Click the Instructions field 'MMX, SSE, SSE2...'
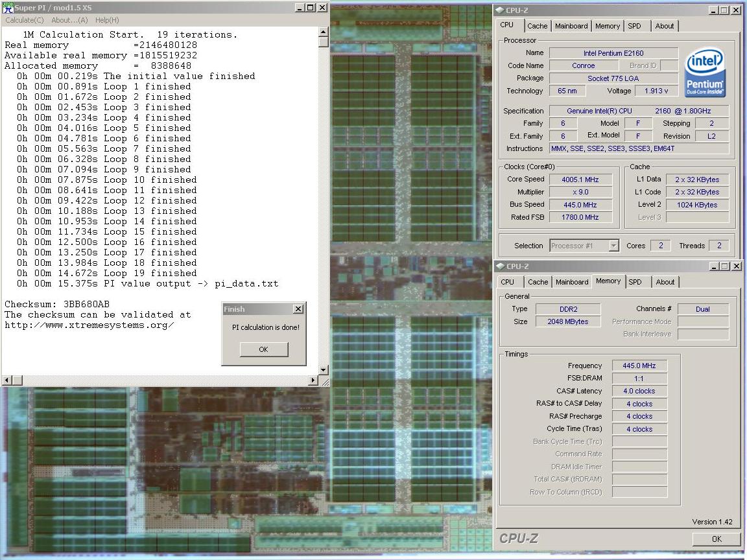 click(639, 148)
